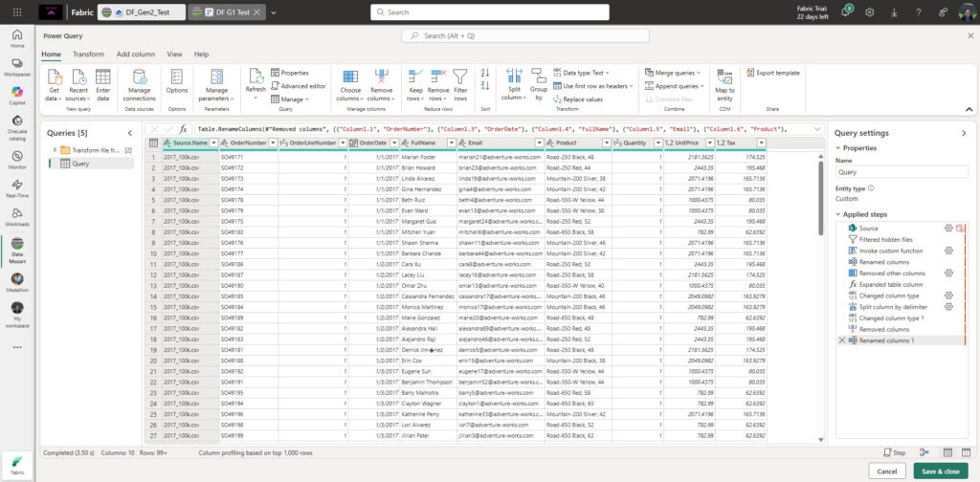Image resolution: width=980 pixels, height=482 pixels.
Task: Click the Advanced editor icon
Action: [275, 86]
